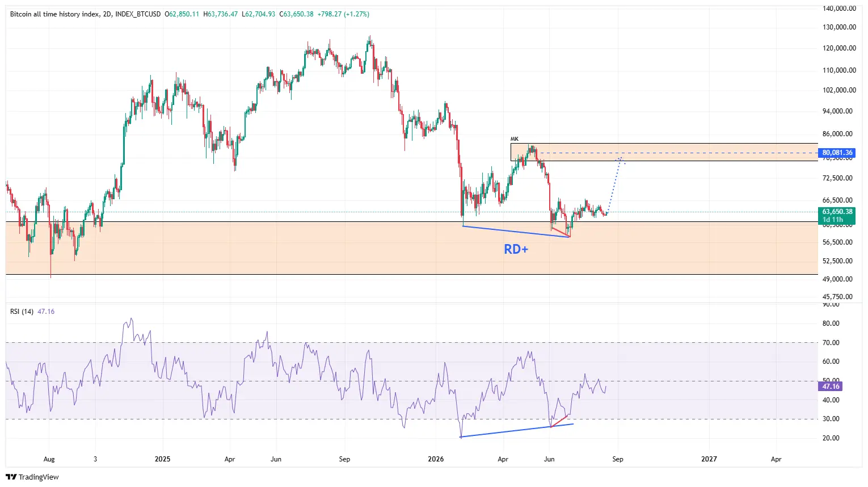
Task: Select the blue divergence trendline under the price lows
Action: coord(516,232)
